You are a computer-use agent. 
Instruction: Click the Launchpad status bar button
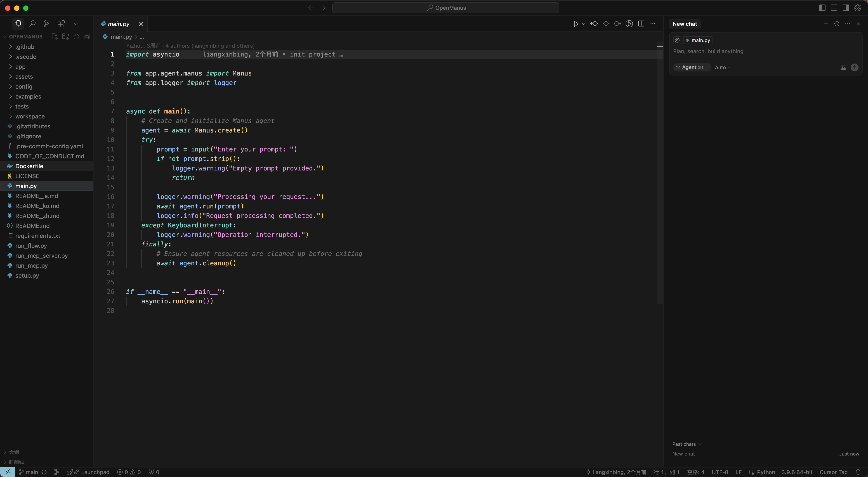click(x=89, y=472)
